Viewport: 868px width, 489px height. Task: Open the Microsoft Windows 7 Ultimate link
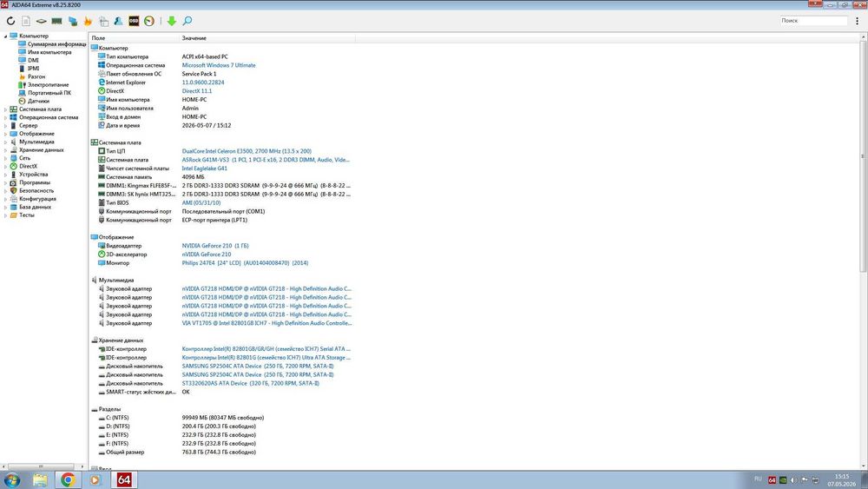tap(219, 65)
